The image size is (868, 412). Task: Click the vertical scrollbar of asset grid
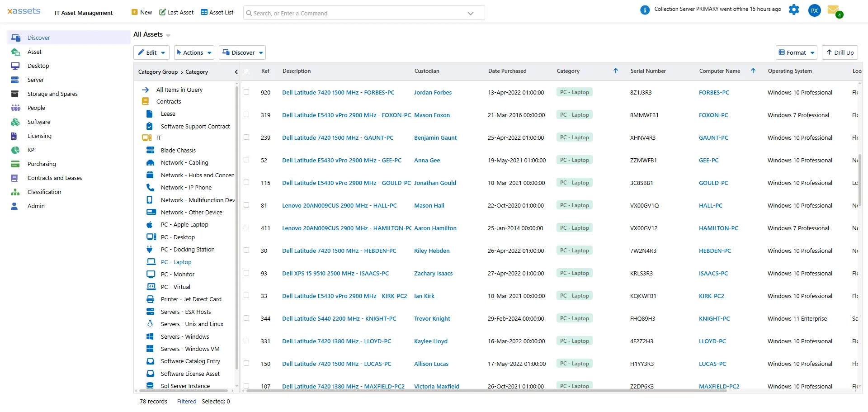pyautogui.click(x=860, y=180)
